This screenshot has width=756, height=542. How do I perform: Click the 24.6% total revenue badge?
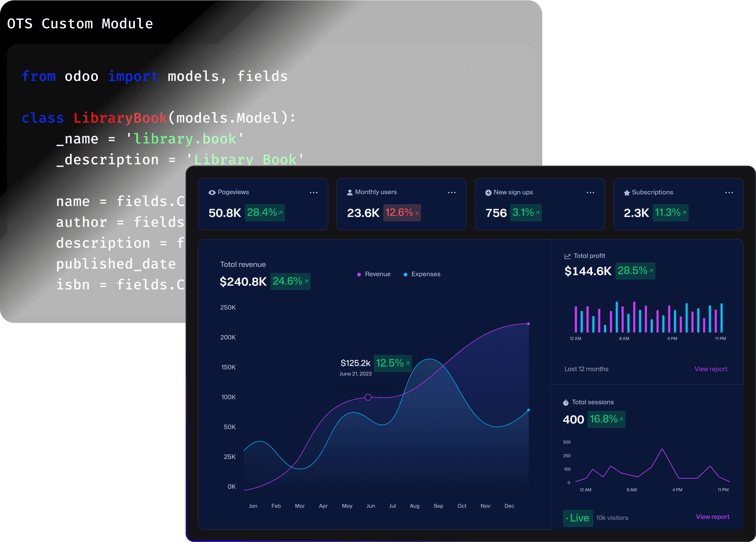[290, 281]
